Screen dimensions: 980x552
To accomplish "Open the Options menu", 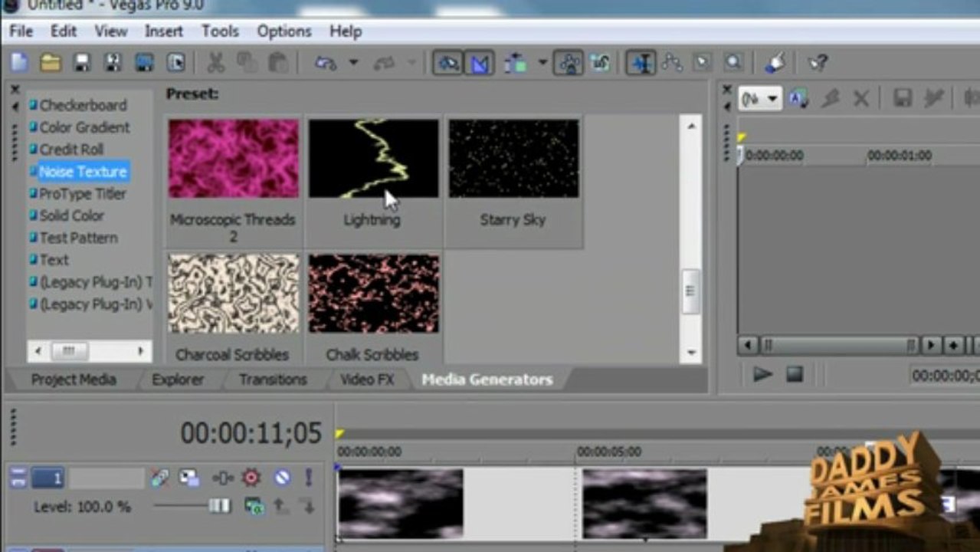I will [284, 31].
